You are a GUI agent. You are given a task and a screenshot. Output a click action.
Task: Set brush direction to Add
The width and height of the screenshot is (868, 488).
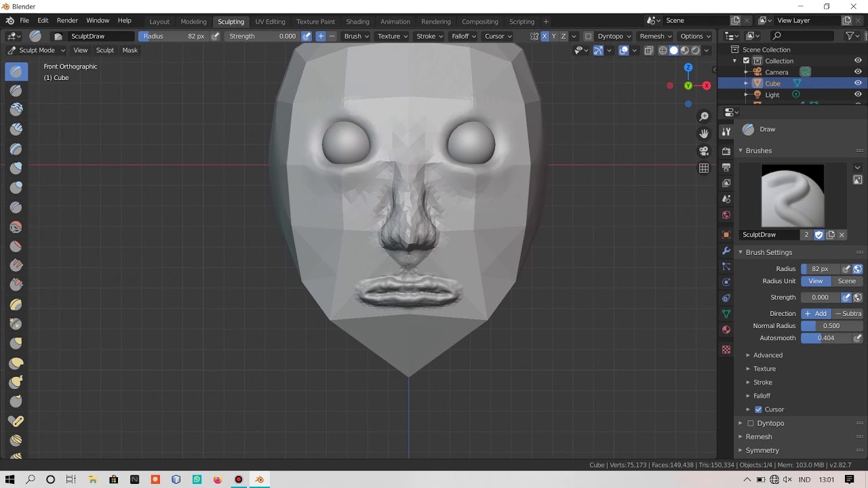pyautogui.click(x=816, y=314)
